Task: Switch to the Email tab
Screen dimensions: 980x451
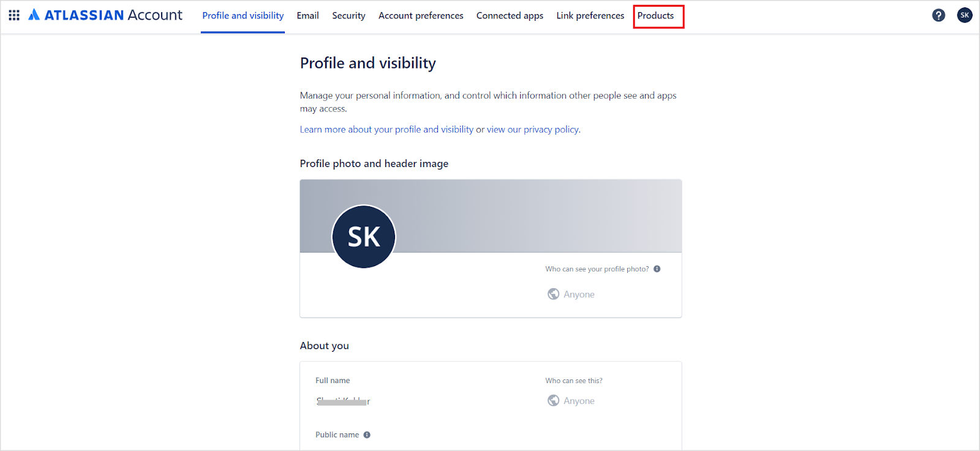Action: coord(307,16)
